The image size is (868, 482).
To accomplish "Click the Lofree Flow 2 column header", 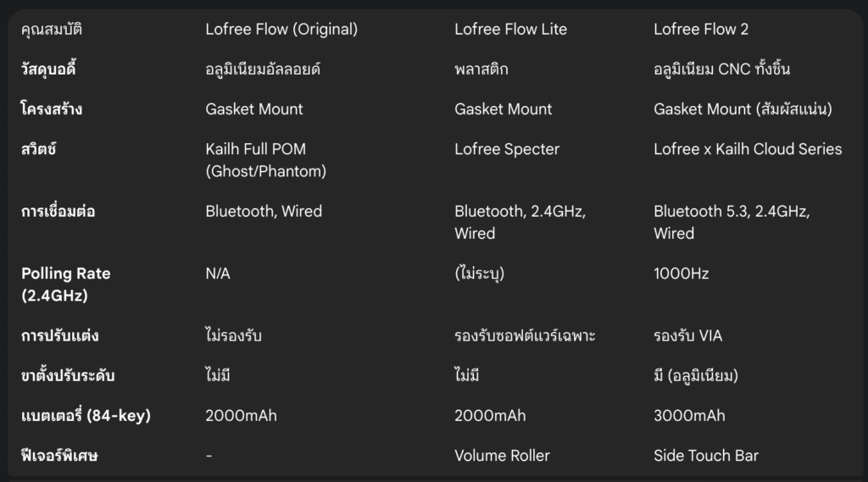I will (701, 30).
